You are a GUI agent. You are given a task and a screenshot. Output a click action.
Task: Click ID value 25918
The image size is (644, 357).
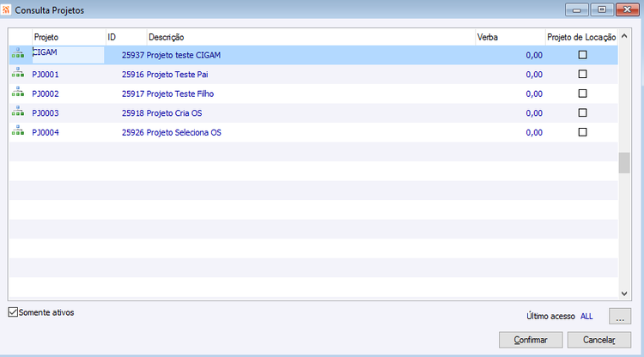[x=133, y=112]
